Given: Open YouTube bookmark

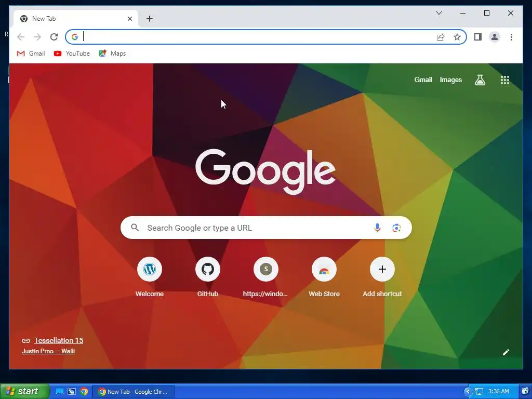Looking at the screenshot, I should click(72, 54).
